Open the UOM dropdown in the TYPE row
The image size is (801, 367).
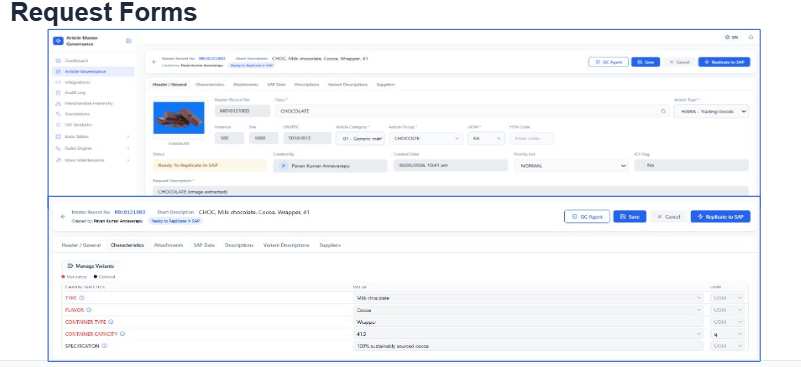(x=727, y=297)
